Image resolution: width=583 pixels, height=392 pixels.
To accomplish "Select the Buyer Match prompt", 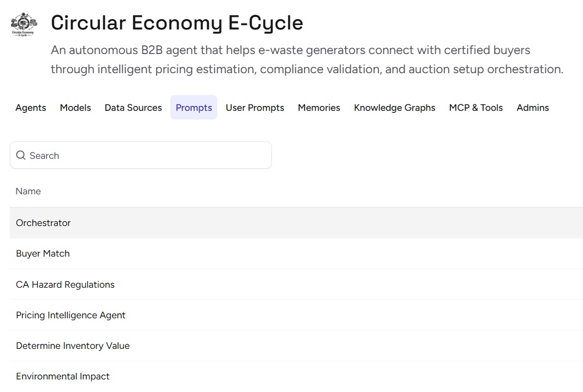I will point(43,253).
